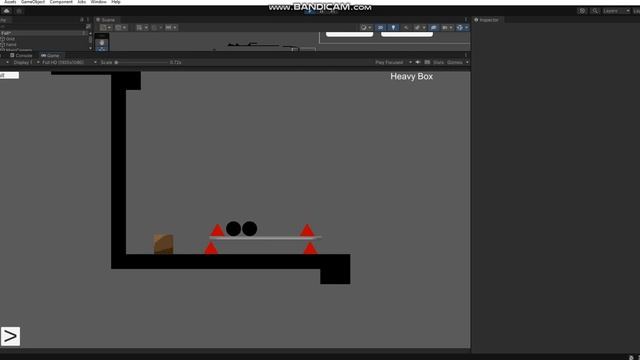Viewport: 640px width, 360px height.
Task: Click the undo history icon in top bar
Action: point(582,11)
